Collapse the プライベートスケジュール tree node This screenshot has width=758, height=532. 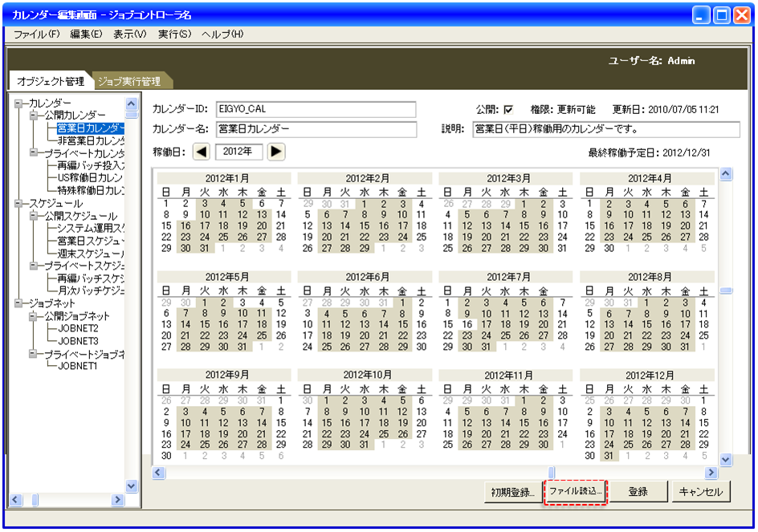click(34, 266)
